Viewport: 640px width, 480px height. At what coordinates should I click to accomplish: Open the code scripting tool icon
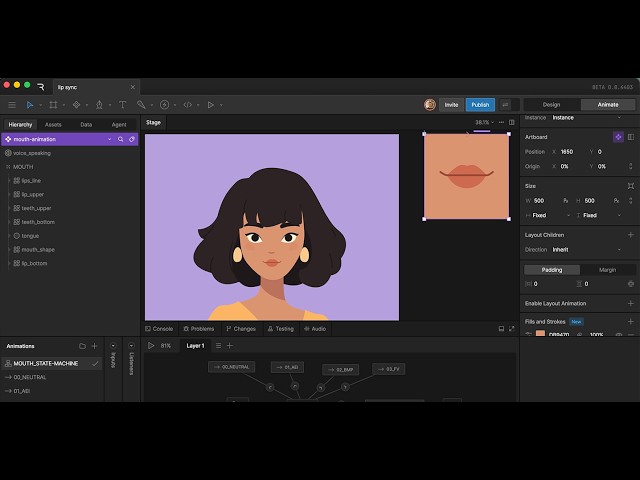(x=188, y=105)
